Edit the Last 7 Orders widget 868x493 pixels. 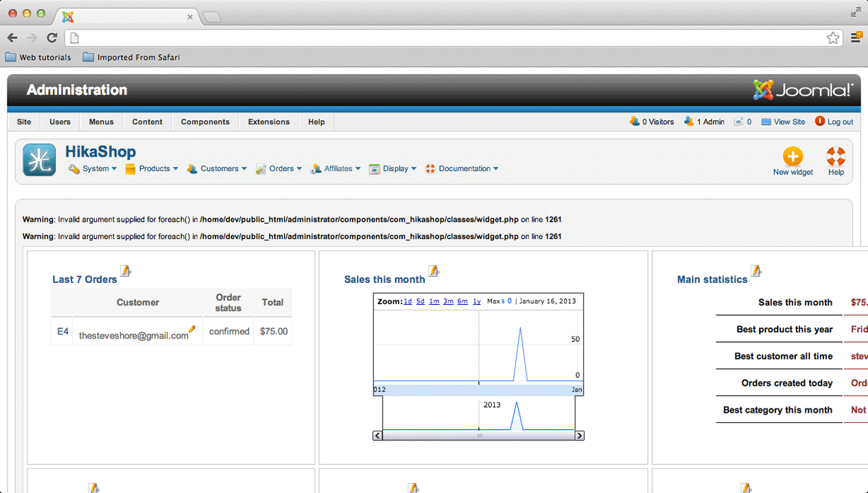coord(126,271)
